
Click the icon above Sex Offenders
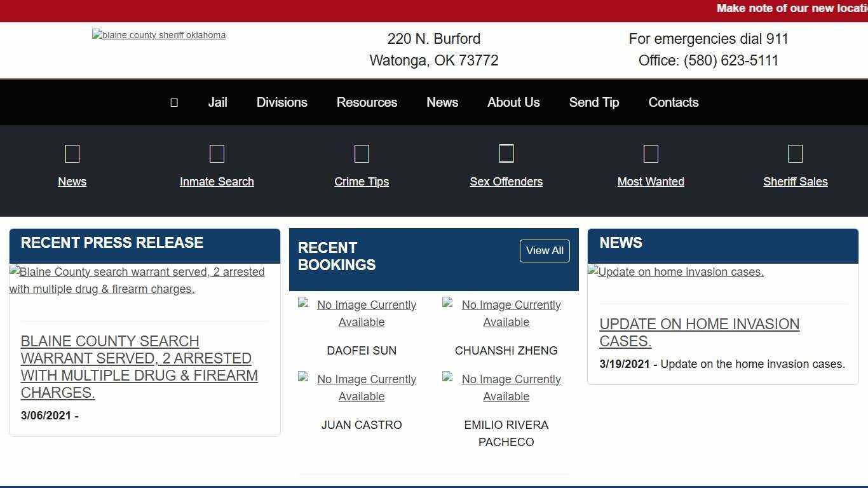(506, 154)
